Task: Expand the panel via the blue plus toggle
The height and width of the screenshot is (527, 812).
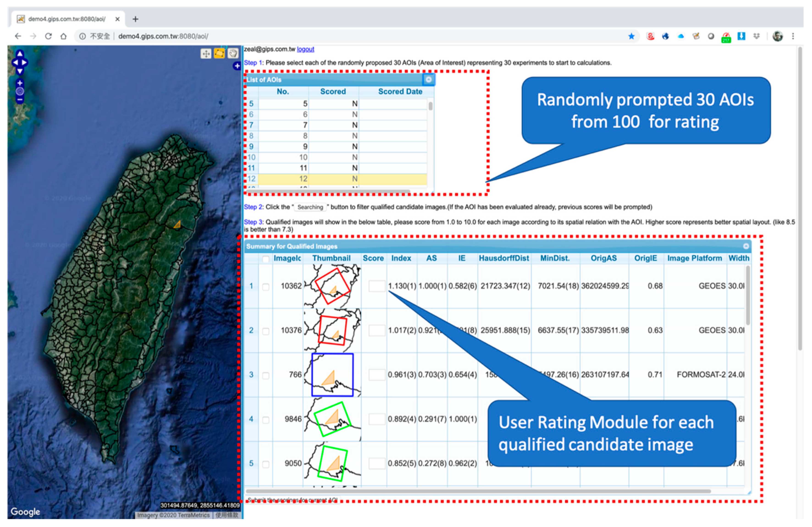Action: 237,66
